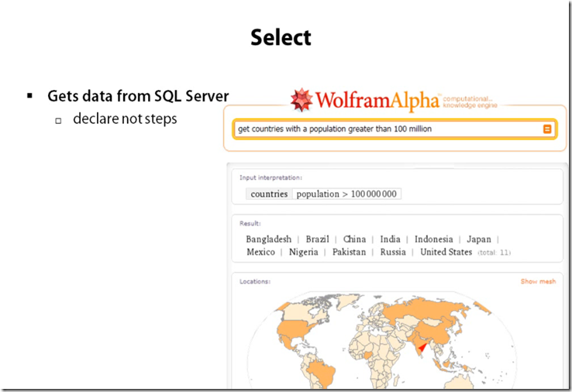The height and width of the screenshot is (392, 572).
Task: Select India in the results
Action: click(390, 239)
